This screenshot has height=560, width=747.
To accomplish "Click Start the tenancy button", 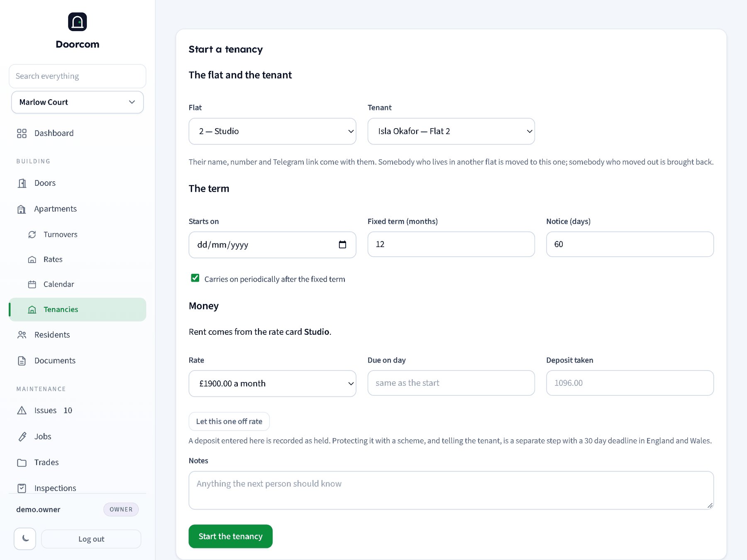I will [230, 536].
